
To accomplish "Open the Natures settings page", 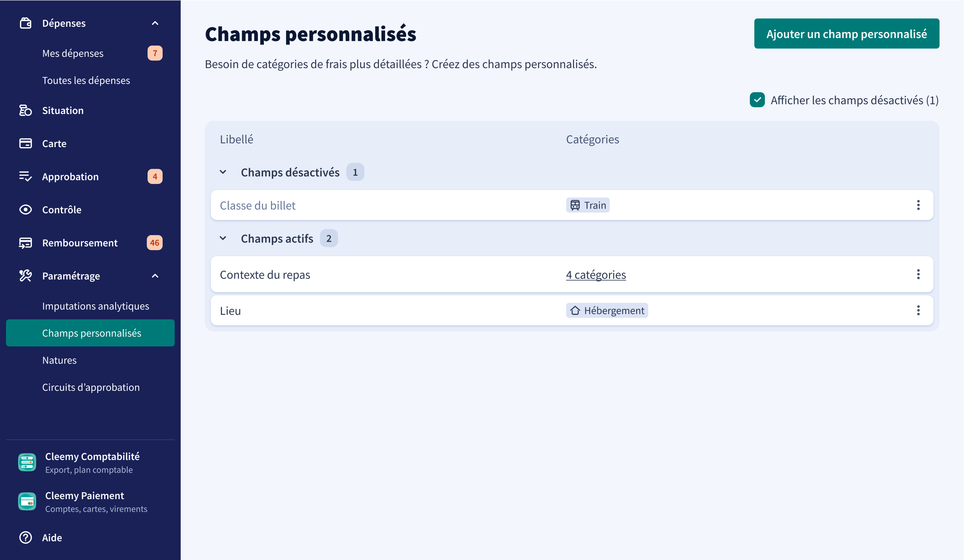I will tap(59, 360).
